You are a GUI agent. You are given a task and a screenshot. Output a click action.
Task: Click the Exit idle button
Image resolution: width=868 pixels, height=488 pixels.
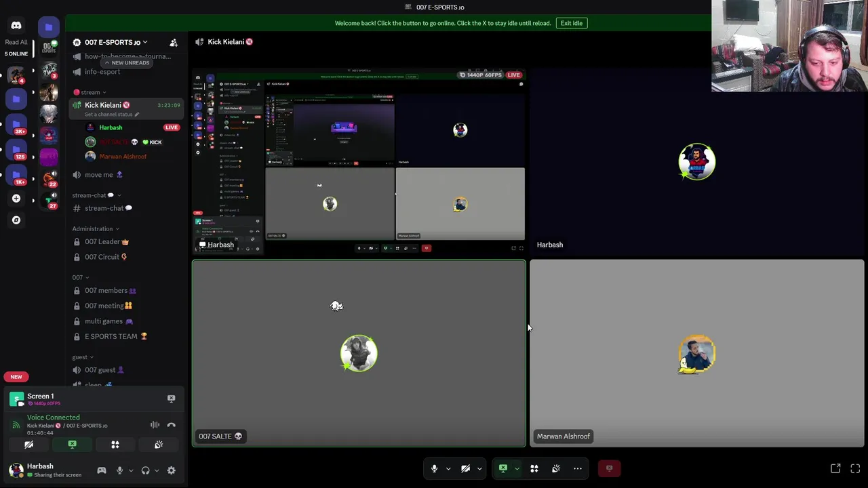tap(571, 23)
